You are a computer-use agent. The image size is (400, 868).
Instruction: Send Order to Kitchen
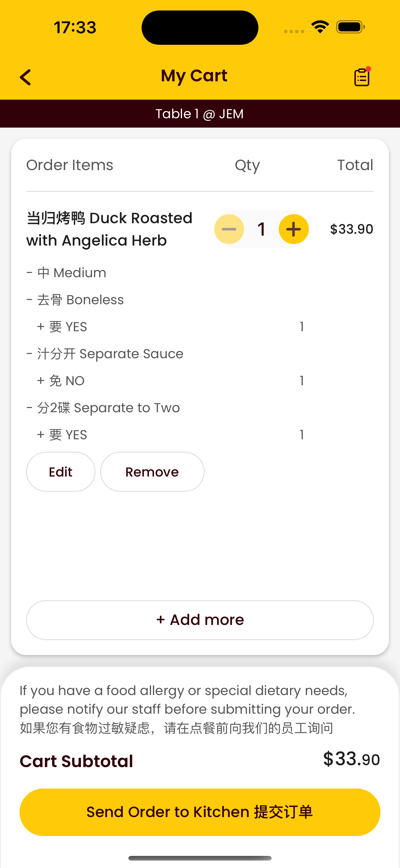[200, 812]
